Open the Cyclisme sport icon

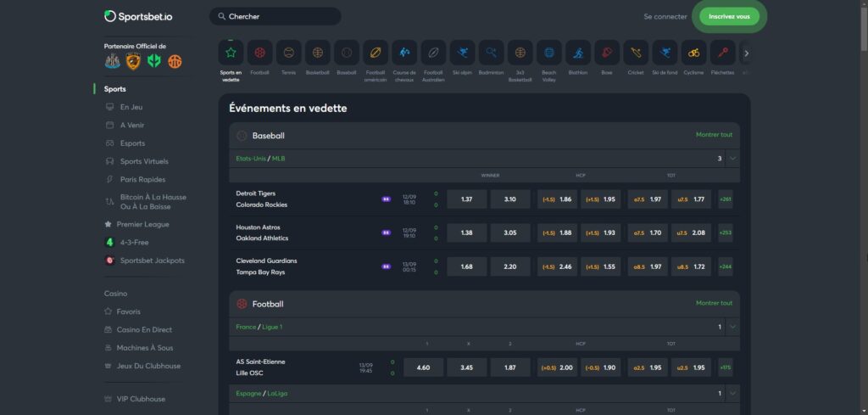pyautogui.click(x=693, y=53)
